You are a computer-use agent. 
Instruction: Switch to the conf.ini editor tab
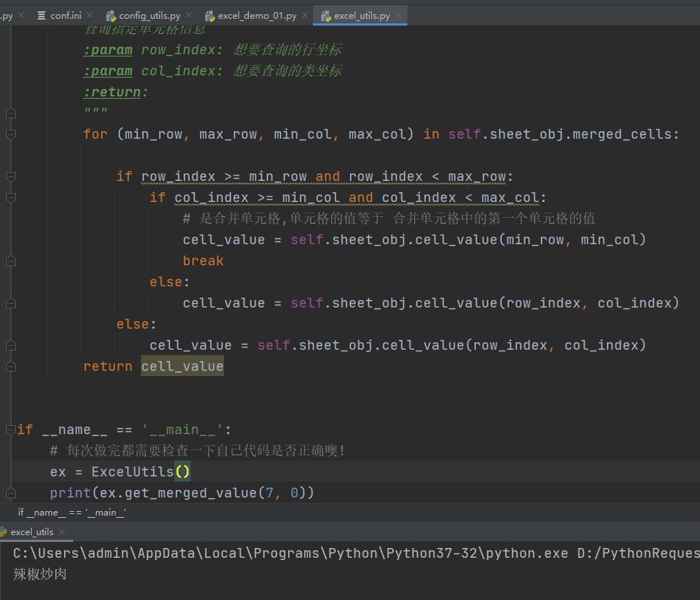point(65,16)
